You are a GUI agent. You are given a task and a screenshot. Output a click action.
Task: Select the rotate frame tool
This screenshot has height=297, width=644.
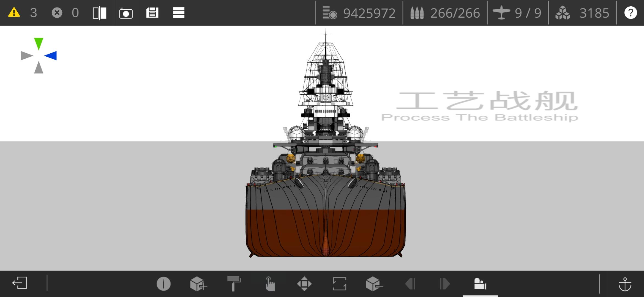click(339, 284)
